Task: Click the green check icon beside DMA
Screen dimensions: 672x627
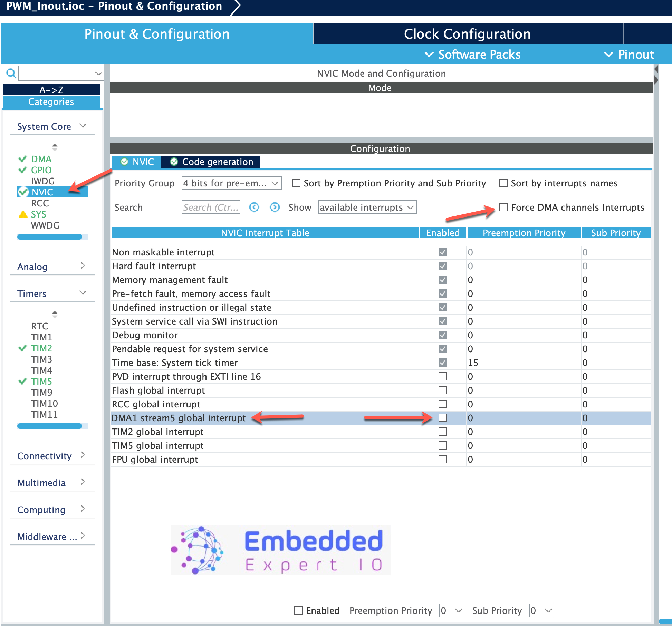Action: (x=22, y=159)
